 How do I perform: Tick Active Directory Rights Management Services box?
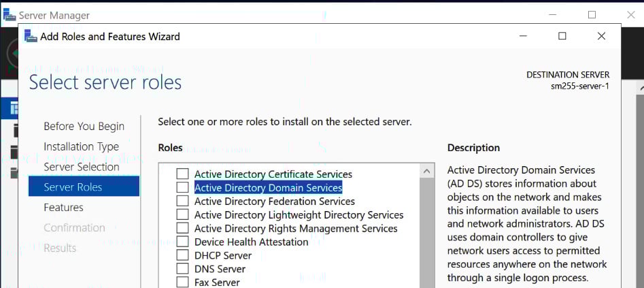[x=182, y=228]
